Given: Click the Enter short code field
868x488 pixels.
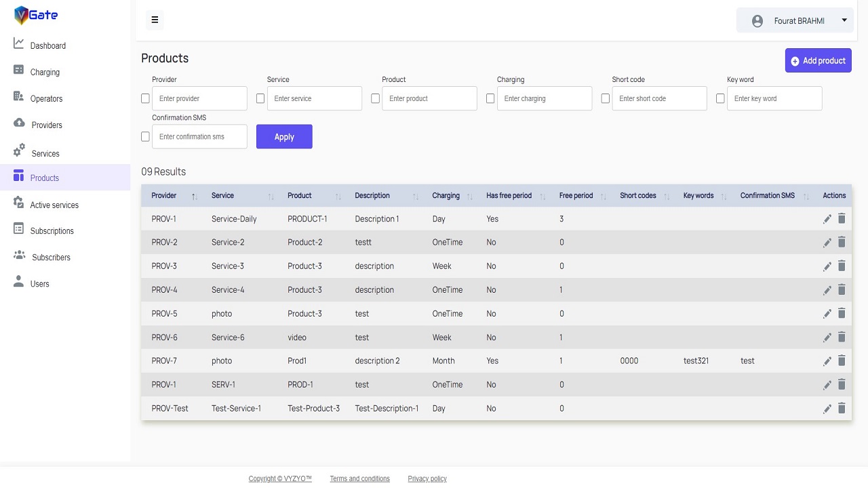Looking at the screenshot, I should [x=659, y=98].
